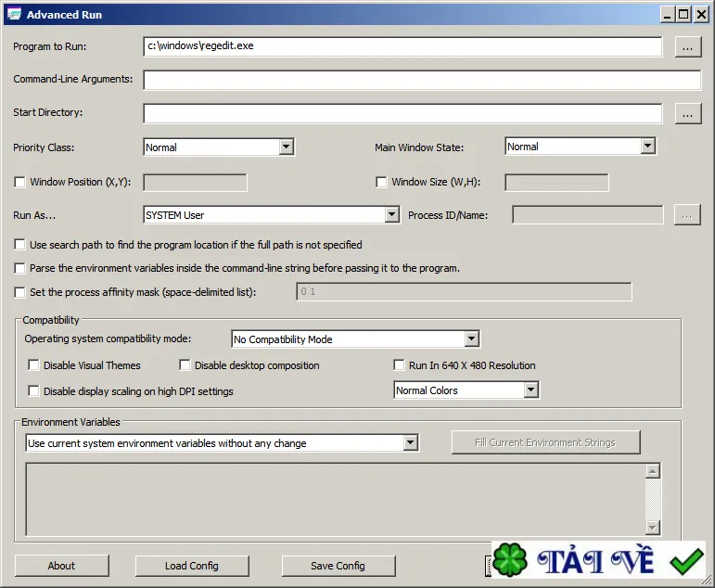The image size is (715, 588).
Task: Expand the operating system compatibility mode list
Action: [471, 339]
